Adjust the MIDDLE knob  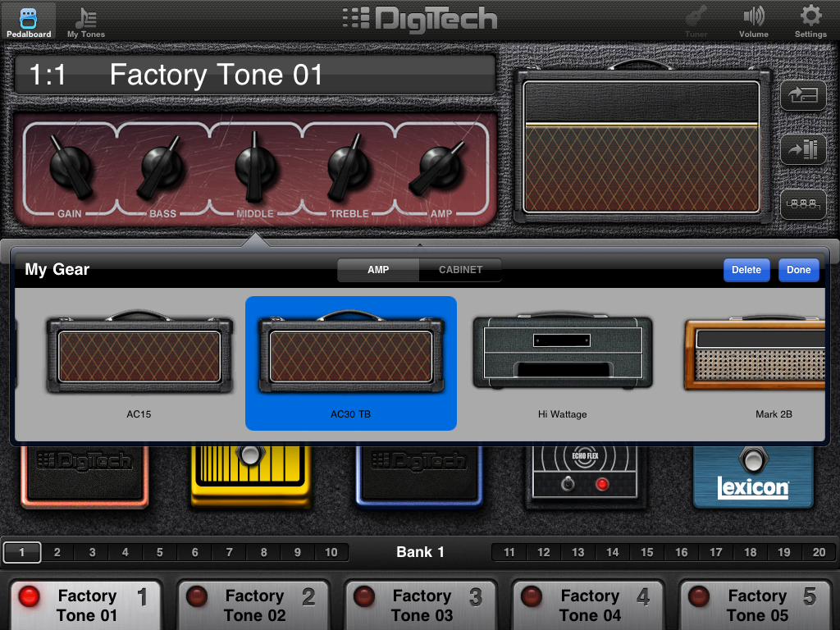coord(255,166)
